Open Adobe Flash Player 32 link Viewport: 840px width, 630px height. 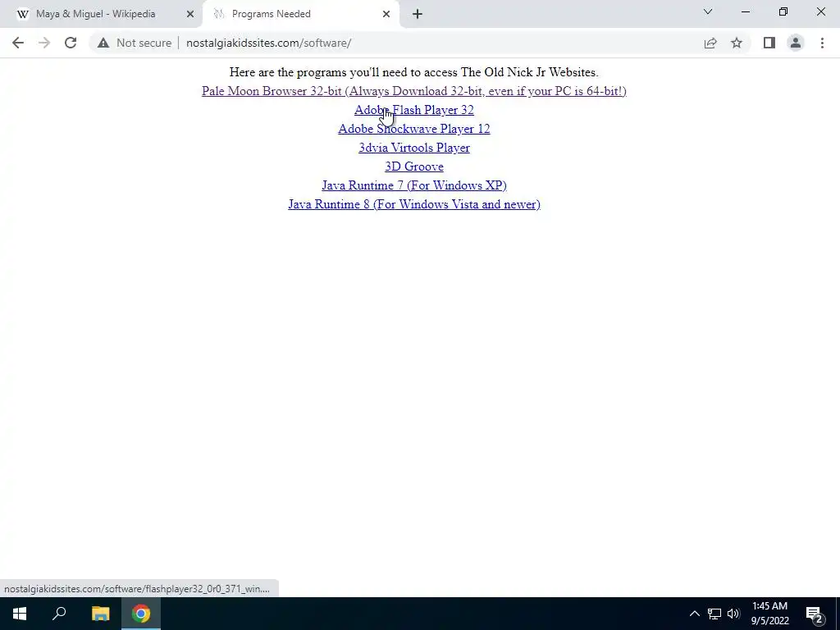click(414, 110)
